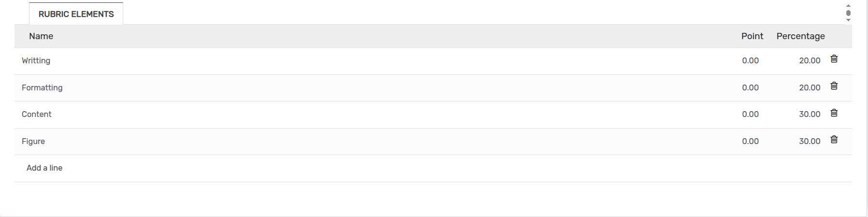The width and height of the screenshot is (868, 217).
Task: Click the vertical scrollbar thumb
Action: tap(848, 13)
